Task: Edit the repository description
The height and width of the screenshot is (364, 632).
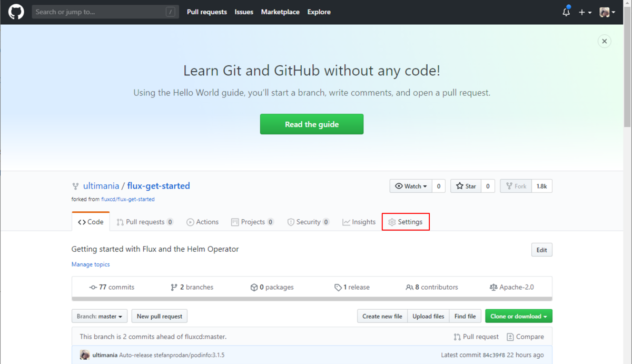Action: click(541, 250)
